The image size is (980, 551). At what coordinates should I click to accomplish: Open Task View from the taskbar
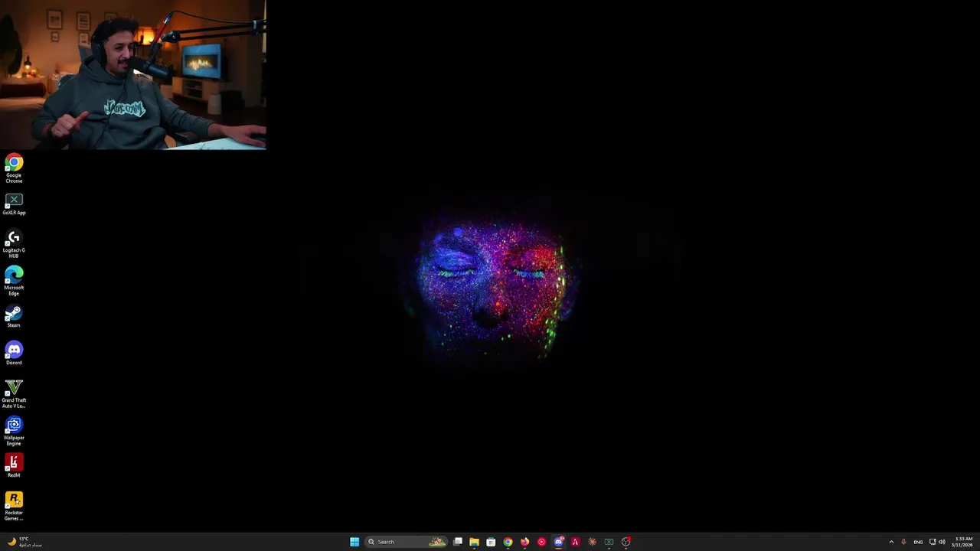tap(458, 542)
